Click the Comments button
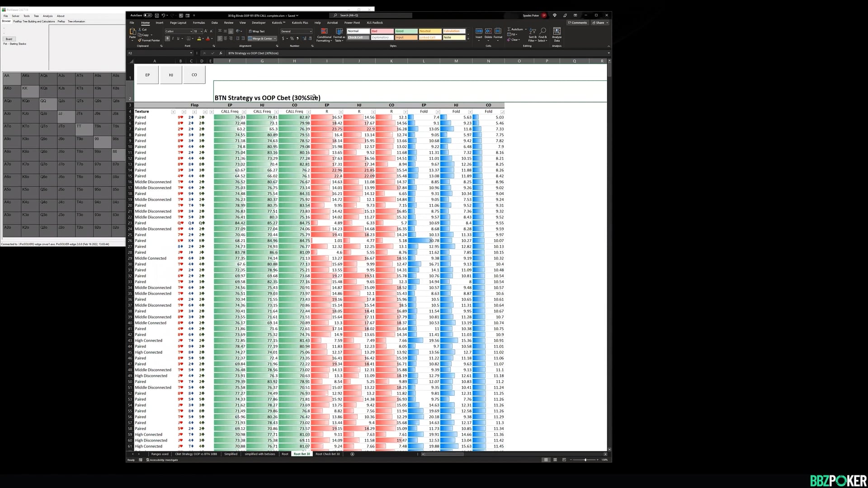 pos(578,23)
